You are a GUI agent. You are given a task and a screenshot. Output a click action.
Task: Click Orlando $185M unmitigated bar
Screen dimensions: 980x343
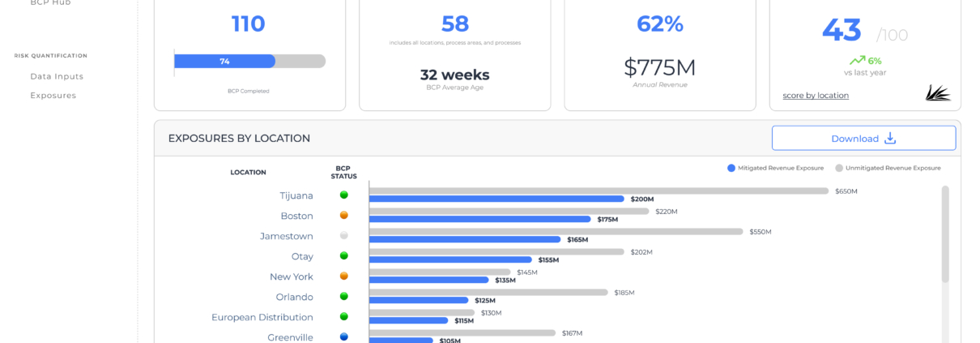click(x=488, y=293)
